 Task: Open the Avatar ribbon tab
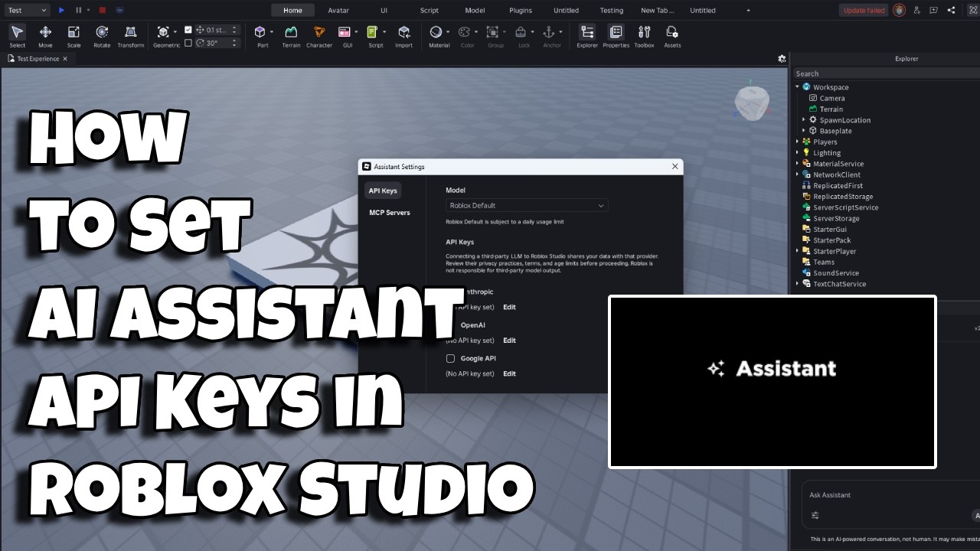pyautogui.click(x=338, y=10)
